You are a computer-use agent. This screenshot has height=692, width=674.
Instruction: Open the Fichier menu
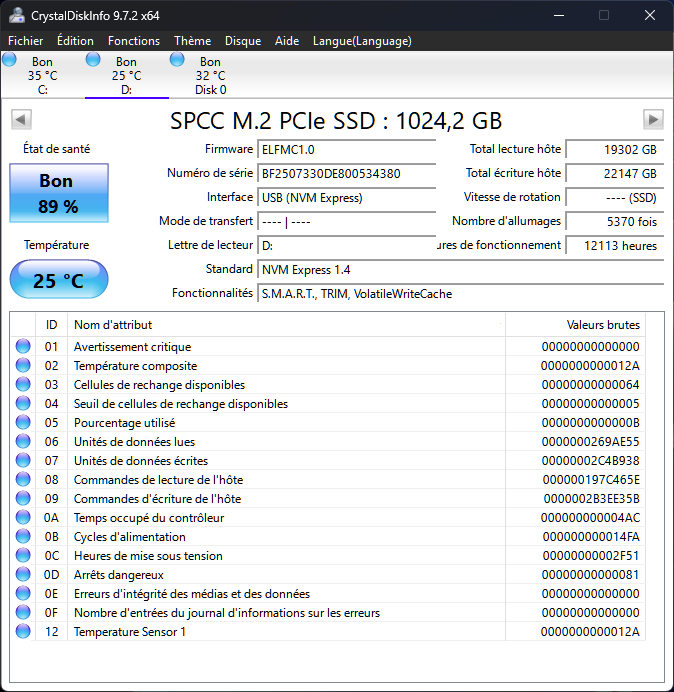tap(26, 41)
